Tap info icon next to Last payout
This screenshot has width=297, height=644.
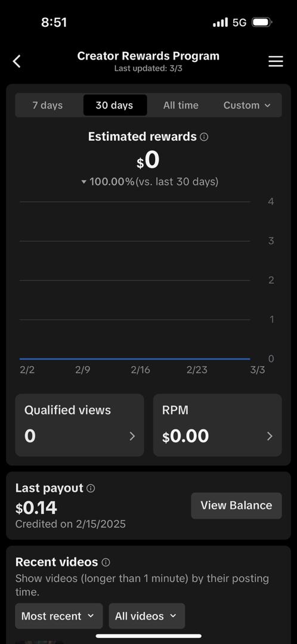(91, 488)
